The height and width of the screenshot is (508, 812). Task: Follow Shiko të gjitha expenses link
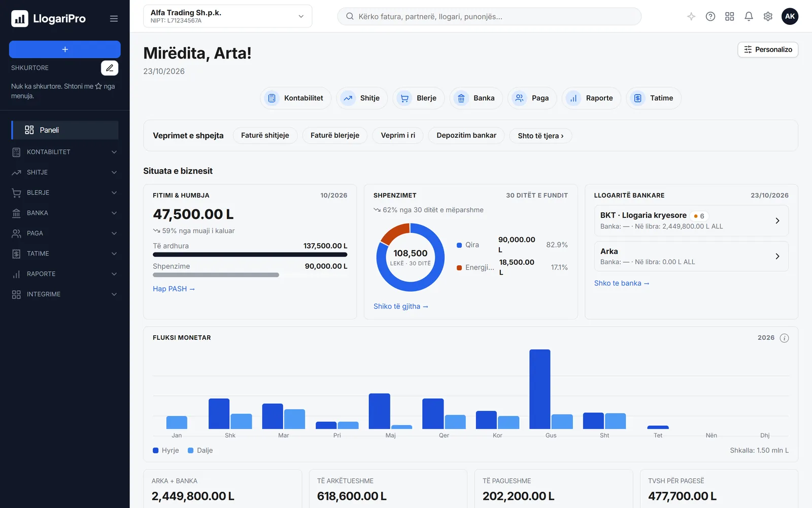(x=401, y=306)
